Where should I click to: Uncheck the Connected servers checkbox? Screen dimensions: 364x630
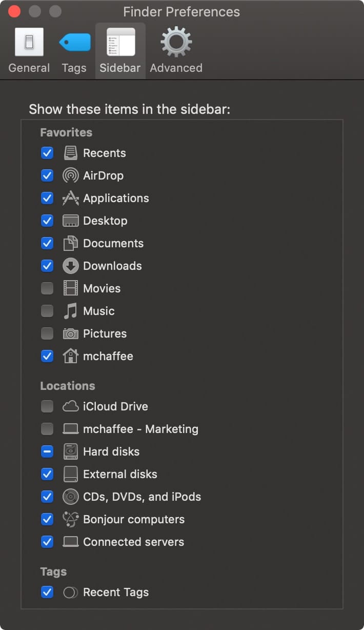(x=47, y=542)
